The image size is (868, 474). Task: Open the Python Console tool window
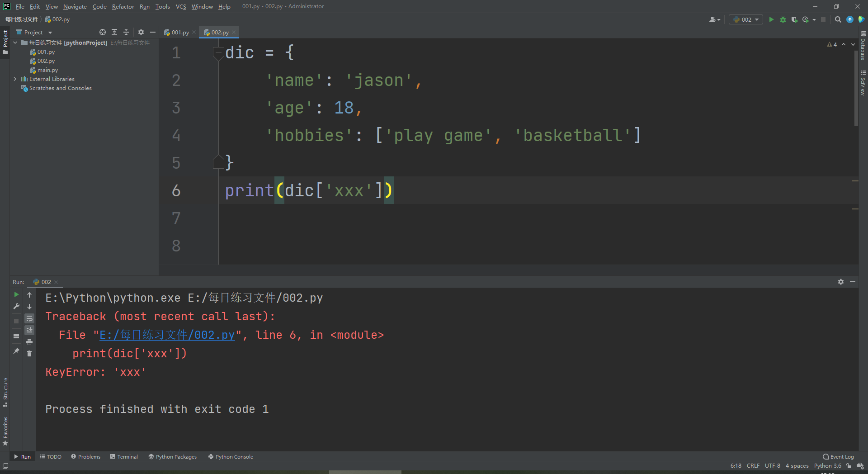(x=231, y=457)
